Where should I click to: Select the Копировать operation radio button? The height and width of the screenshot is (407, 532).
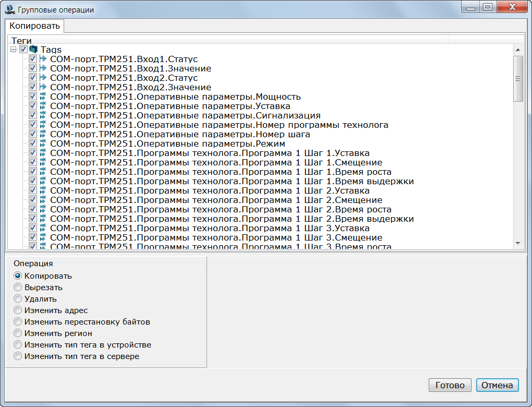pyautogui.click(x=18, y=276)
